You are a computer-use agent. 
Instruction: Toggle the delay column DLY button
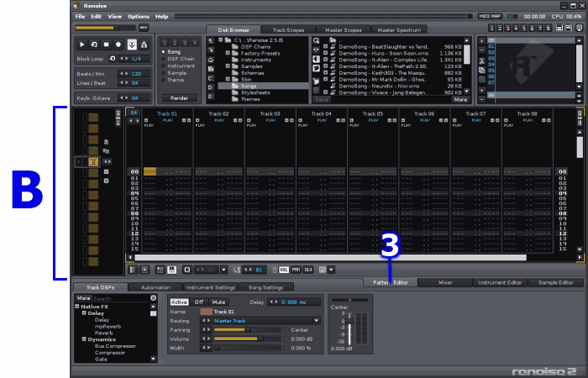click(x=308, y=270)
